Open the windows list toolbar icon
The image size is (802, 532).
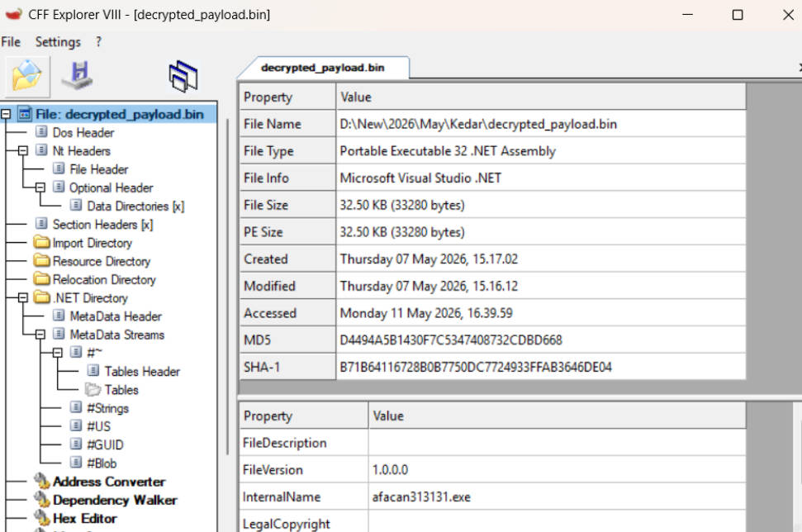pos(183,76)
